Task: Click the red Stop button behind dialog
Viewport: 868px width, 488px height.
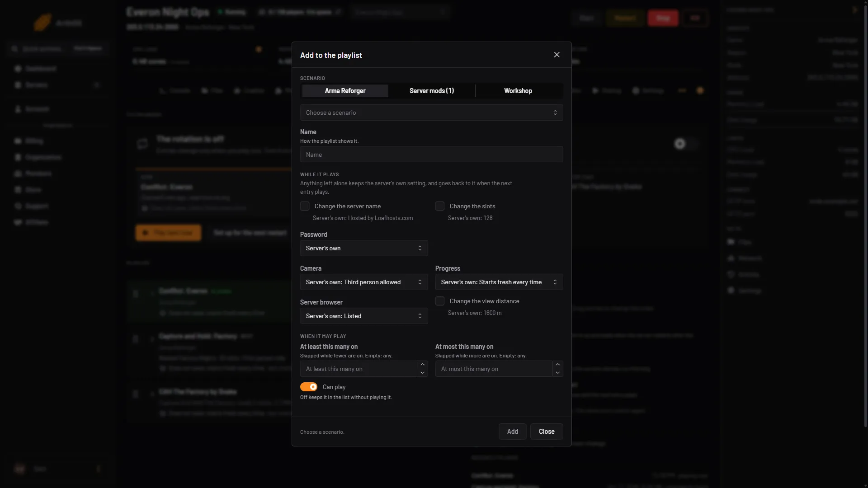Action: (x=663, y=18)
